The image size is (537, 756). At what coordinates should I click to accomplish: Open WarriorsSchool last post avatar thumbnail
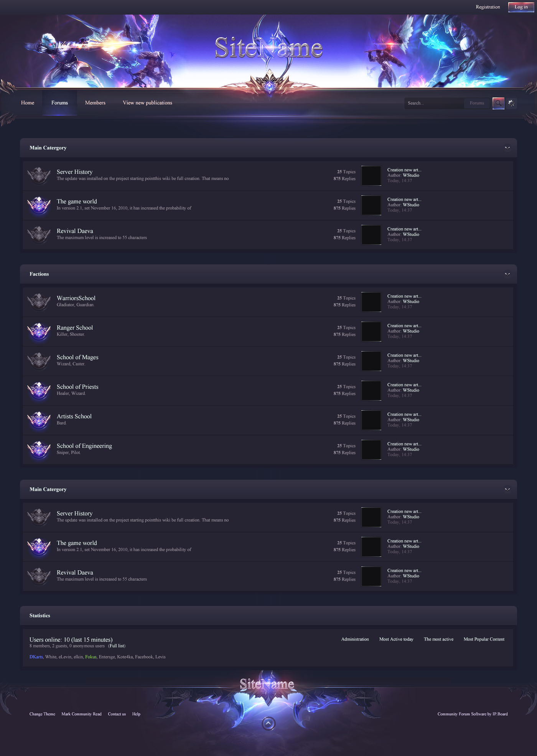tap(371, 302)
